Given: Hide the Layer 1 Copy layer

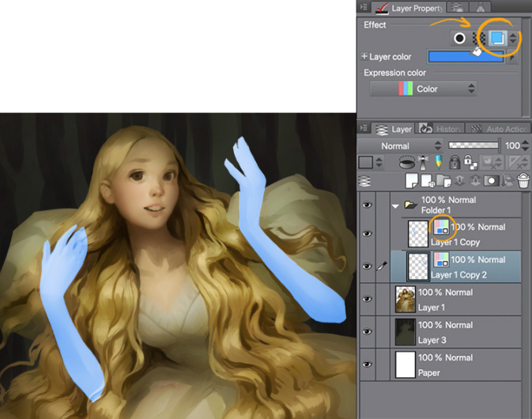Looking at the screenshot, I should tap(366, 234).
